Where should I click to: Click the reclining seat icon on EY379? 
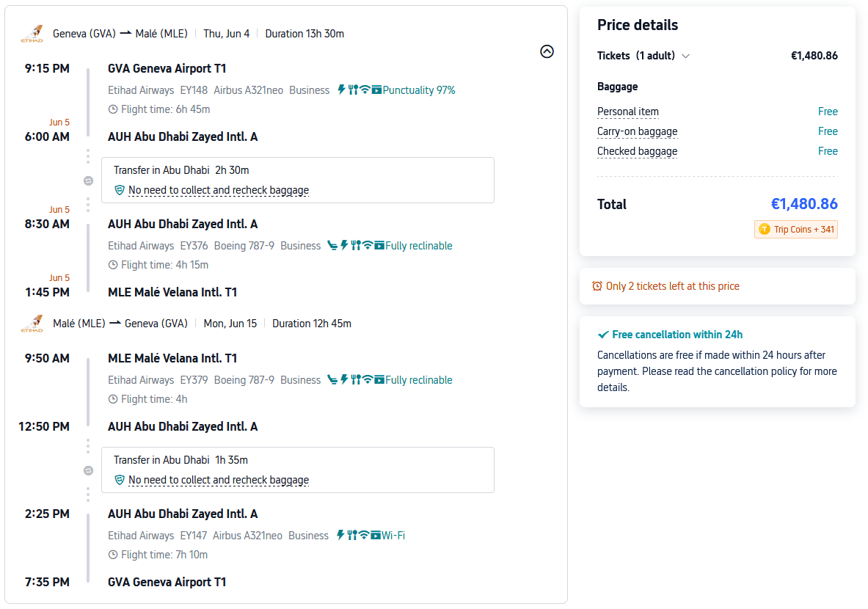click(332, 380)
